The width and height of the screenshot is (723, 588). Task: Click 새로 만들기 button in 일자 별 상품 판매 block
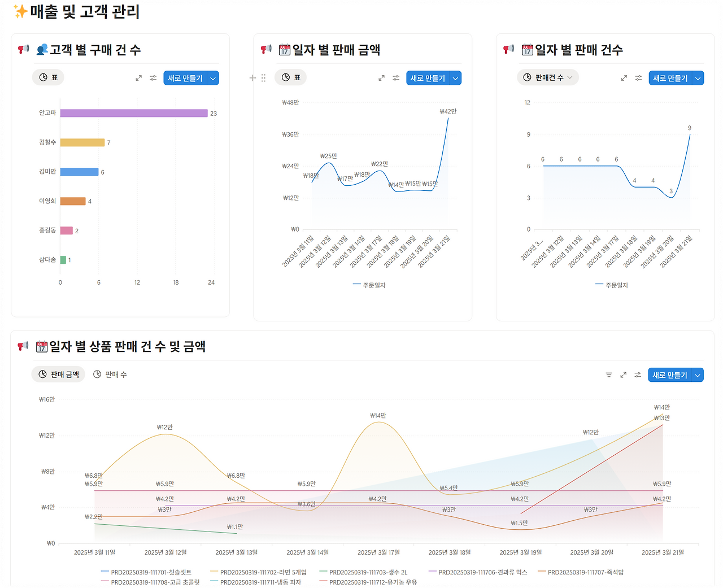pos(670,375)
